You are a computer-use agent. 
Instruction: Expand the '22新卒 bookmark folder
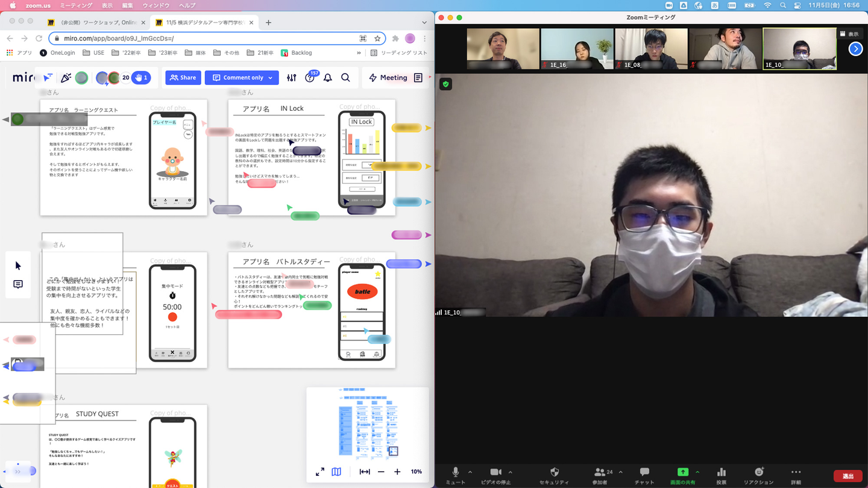pos(126,53)
